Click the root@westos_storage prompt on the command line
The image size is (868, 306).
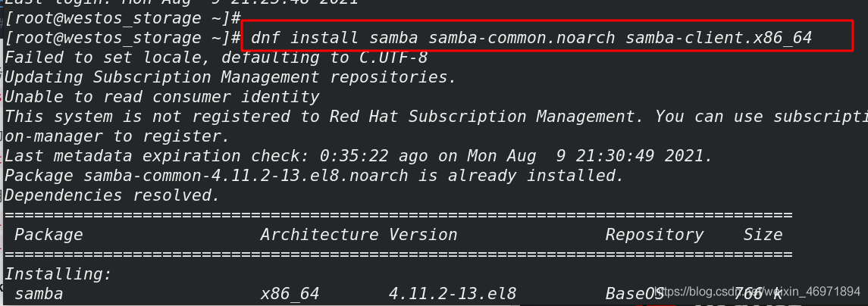[x=123, y=38]
